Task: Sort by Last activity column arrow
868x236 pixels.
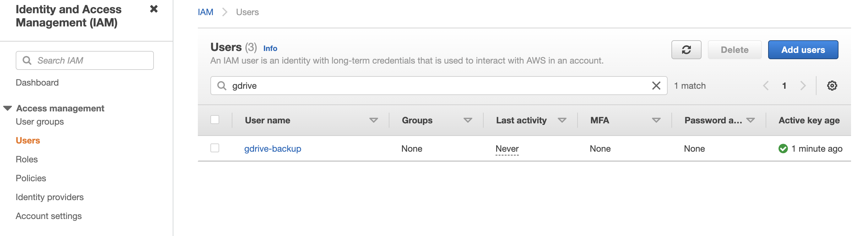Action: pos(562,120)
